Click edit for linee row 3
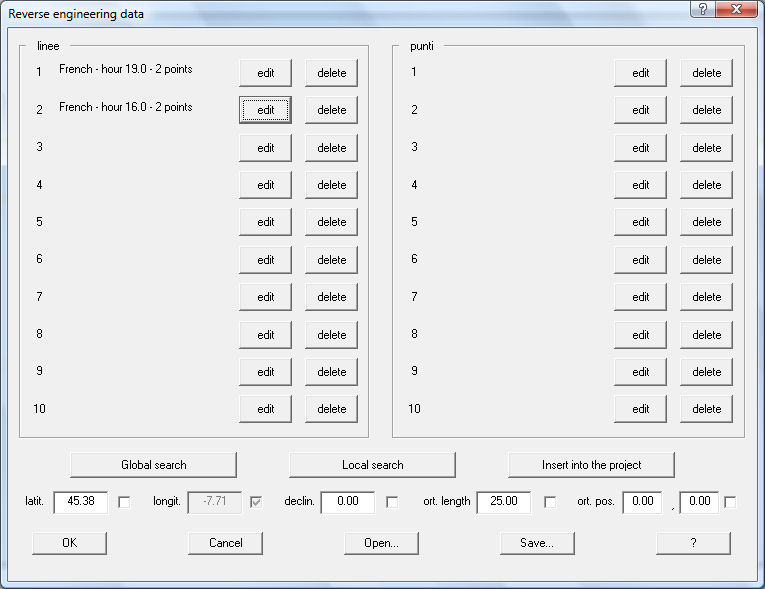Viewport: 765px width, 589px height. 265,148
